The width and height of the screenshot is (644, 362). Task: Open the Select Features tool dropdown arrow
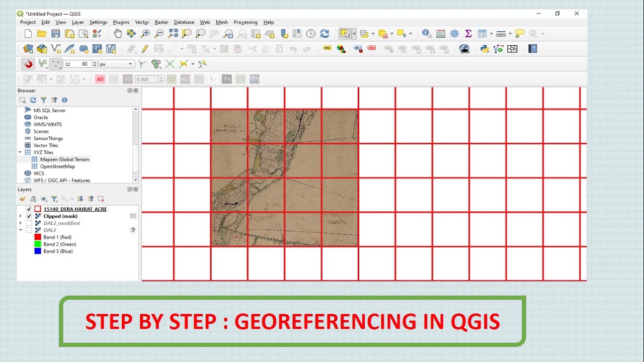coord(354,34)
